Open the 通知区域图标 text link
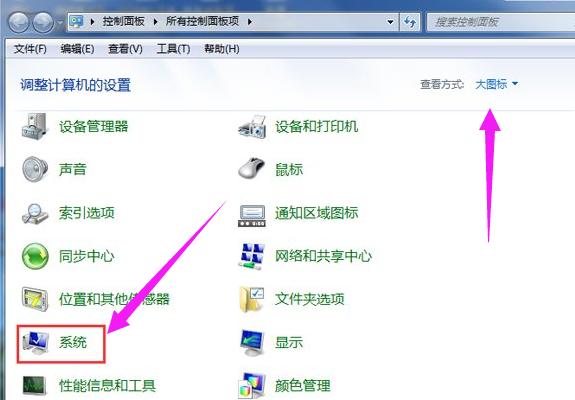Image resolution: width=575 pixels, height=400 pixels. coord(316,213)
